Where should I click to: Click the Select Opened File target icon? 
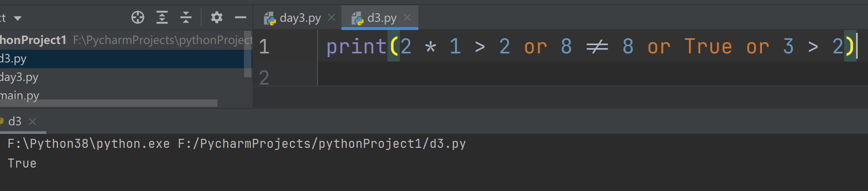click(x=138, y=18)
